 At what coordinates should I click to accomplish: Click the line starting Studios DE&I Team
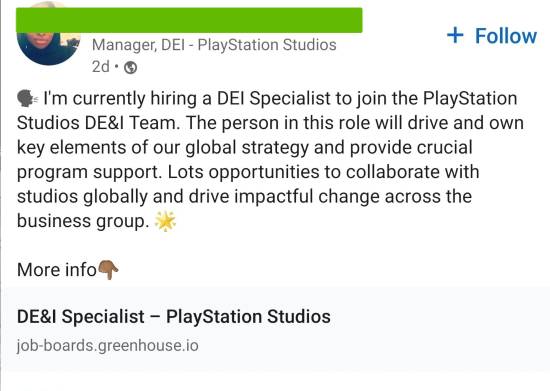click(270, 123)
